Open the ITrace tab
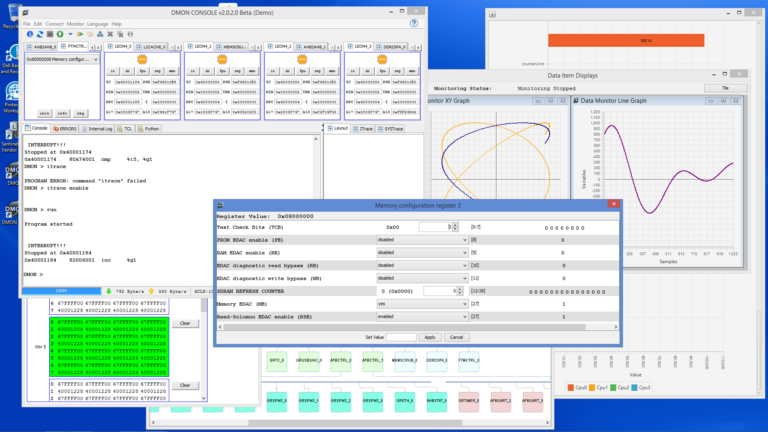768x432 pixels. [x=363, y=129]
